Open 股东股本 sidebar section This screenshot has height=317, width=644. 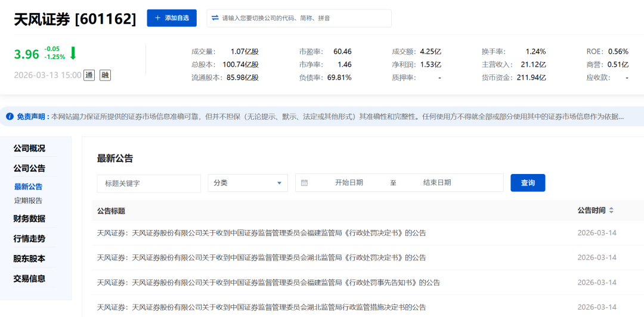point(29,259)
